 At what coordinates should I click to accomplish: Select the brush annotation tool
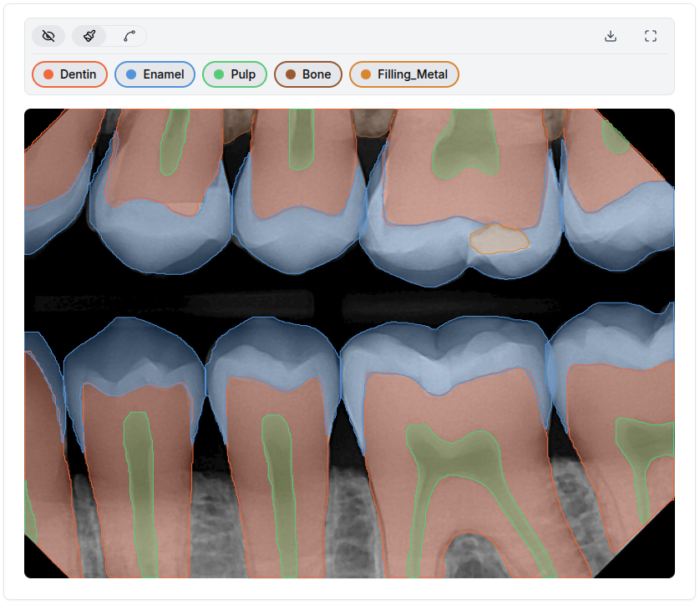88,35
